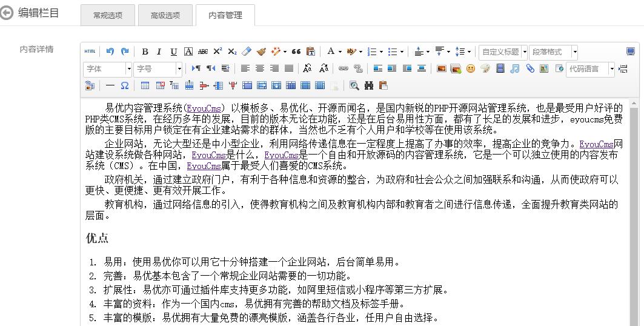Toggle bold formatting
Image resolution: width=644 pixels, height=326 pixels.
click(x=145, y=52)
